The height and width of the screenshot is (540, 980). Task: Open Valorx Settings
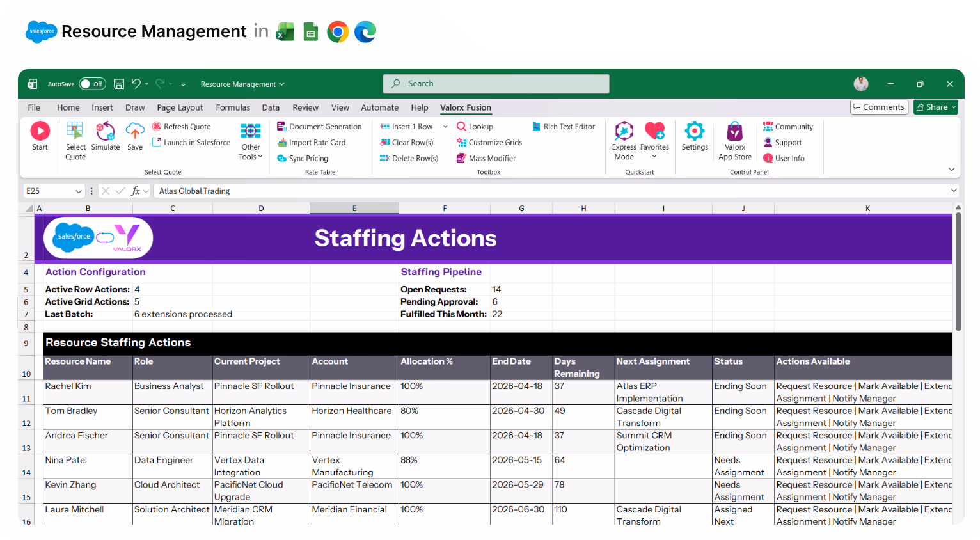point(695,138)
